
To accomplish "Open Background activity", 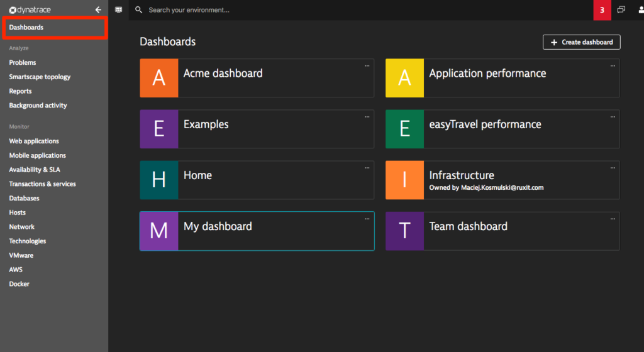I will click(38, 106).
